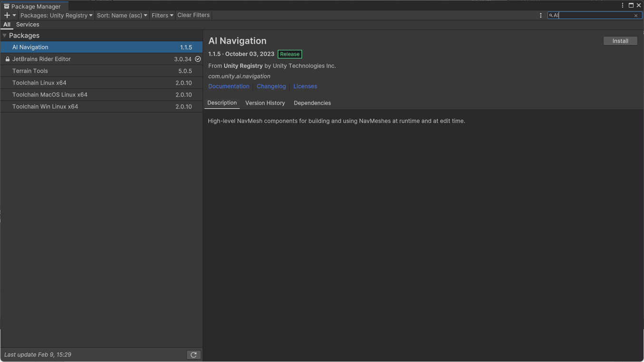
Task: Open the Changelog link
Action: [x=271, y=86]
